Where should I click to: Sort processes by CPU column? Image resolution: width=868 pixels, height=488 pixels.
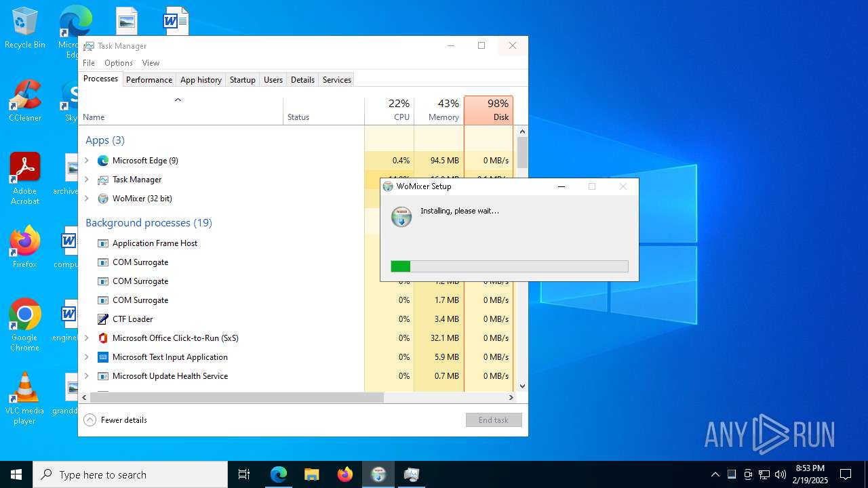[x=389, y=111]
